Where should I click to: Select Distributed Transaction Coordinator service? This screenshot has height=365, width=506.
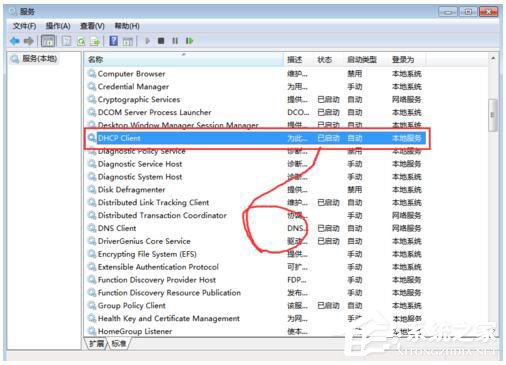255,215
